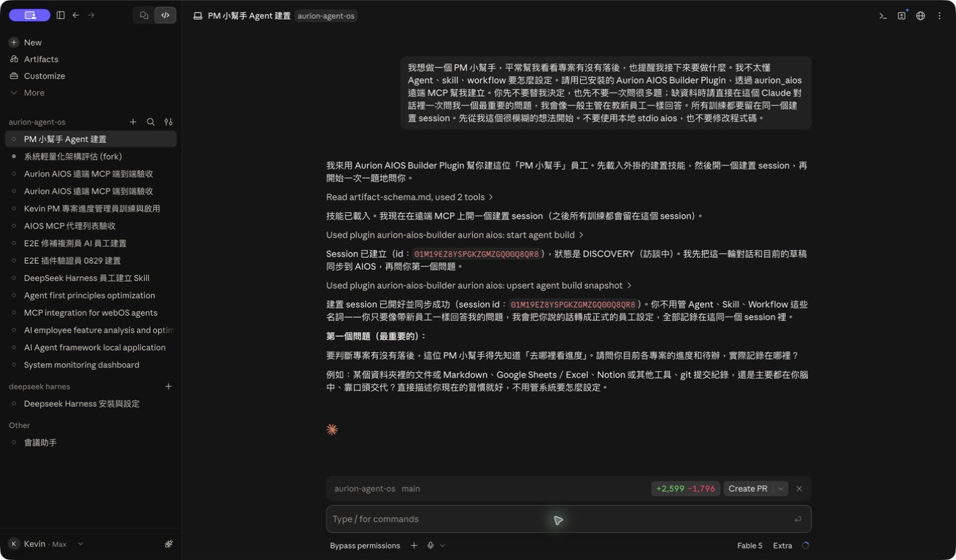Viewport: 956px width, 560px height.
Task: Open the terminal panel icon
Action: click(x=883, y=15)
